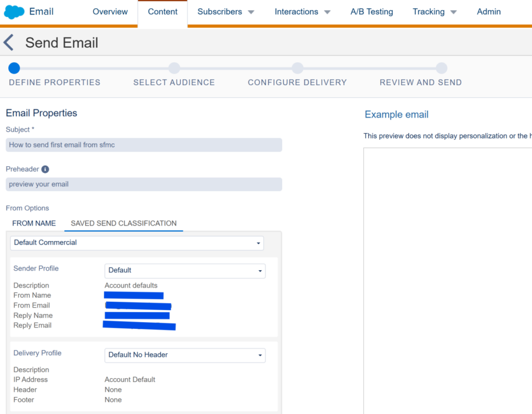Click the Email Properties heading
Screen dimensions: 532x414
tap(42, 113)
